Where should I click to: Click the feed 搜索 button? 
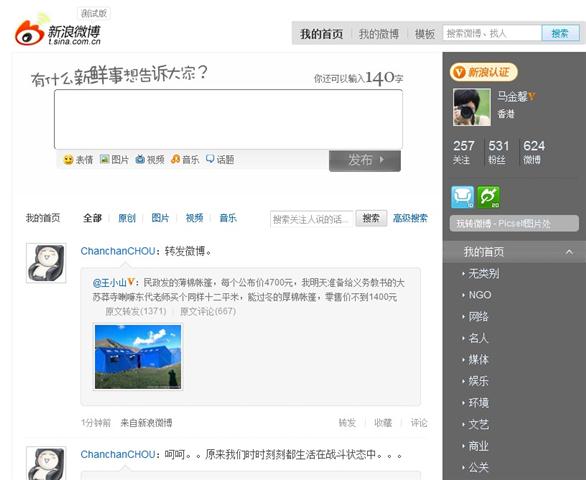pyautogui.click(x=371, y=218)
